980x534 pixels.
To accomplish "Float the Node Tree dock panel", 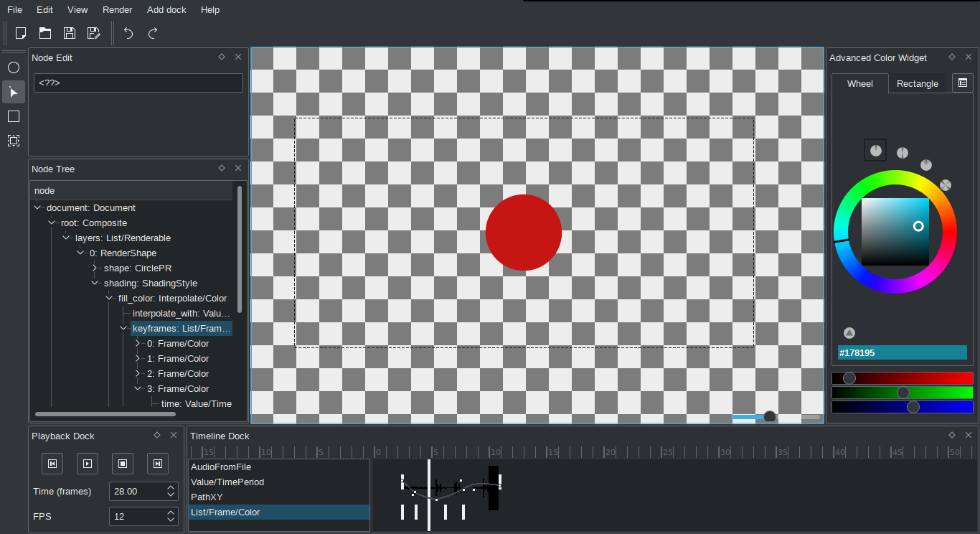I will (x=222, y=168).
